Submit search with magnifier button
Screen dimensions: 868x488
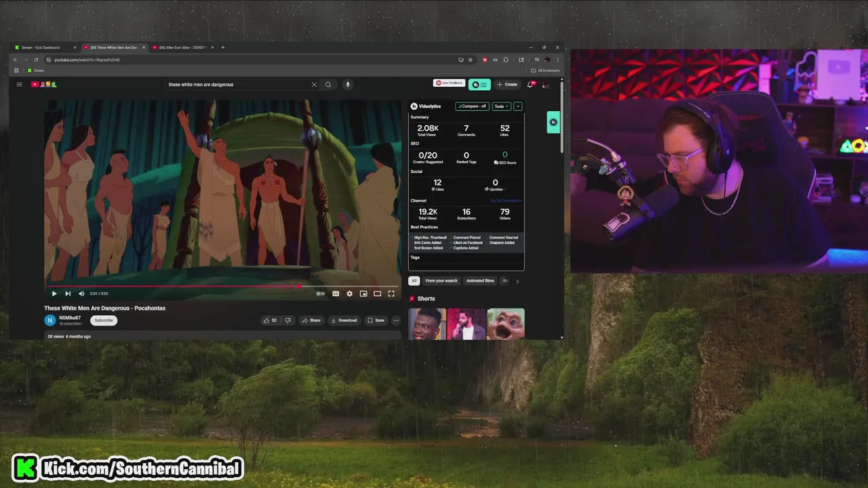[328, 85]
